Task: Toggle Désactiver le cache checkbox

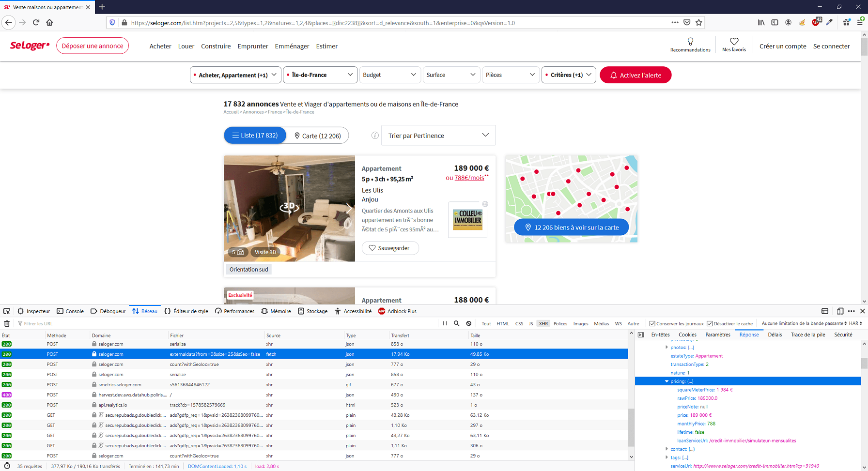Action: [x=710, y=323]
